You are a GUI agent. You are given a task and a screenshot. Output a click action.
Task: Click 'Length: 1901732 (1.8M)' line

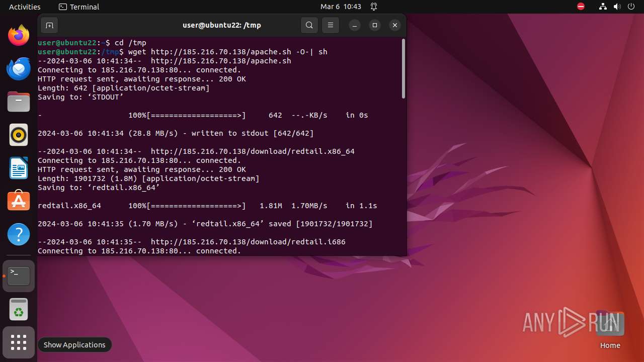148,178
